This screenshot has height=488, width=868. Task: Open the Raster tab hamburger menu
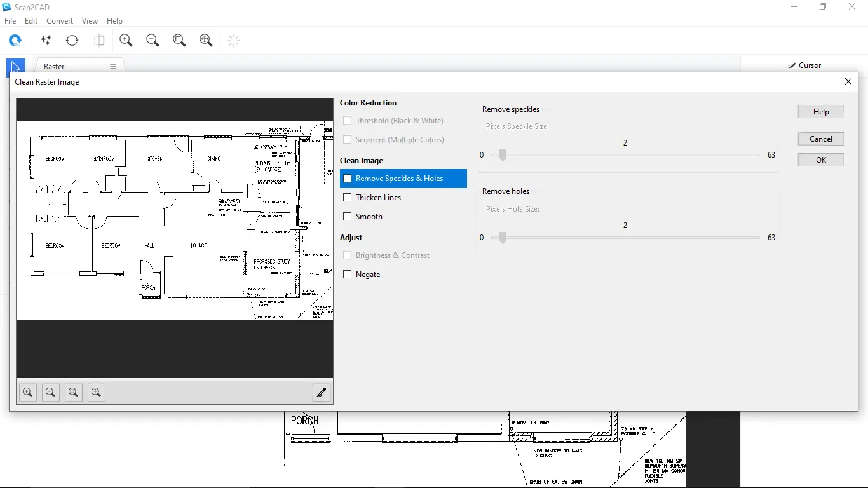(x=113, y=67)
